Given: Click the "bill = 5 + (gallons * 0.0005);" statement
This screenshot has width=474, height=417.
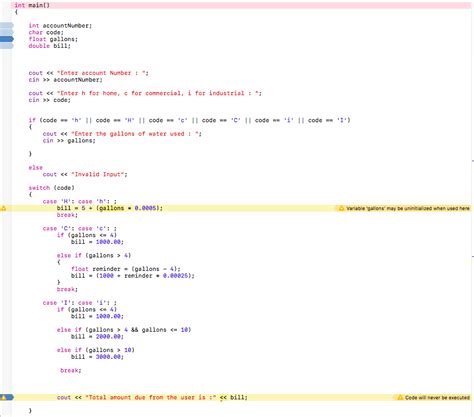Looking at the screenshot, I should pos(110,208).
